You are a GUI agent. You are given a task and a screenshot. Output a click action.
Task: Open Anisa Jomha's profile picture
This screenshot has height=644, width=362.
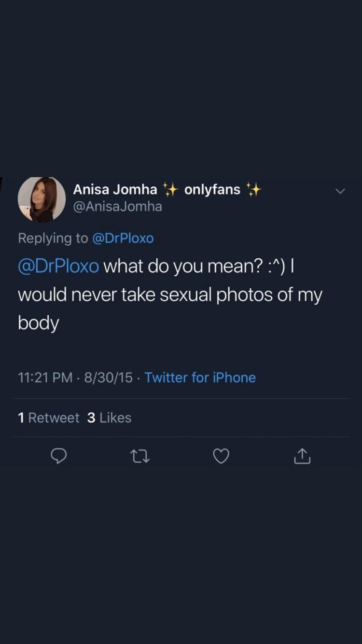[x=42, y=199]
